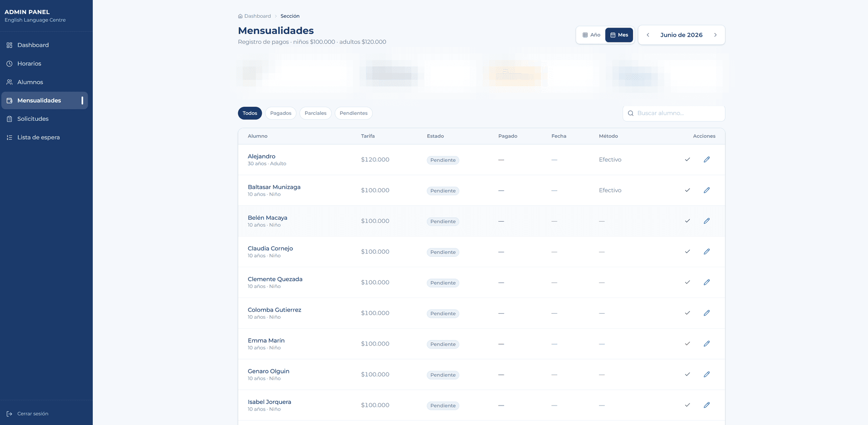The height and width of the screenshot is (425, 868).
Task: Mark Isabel Jorquera as paid with checkmark
Action: (687, 405)
